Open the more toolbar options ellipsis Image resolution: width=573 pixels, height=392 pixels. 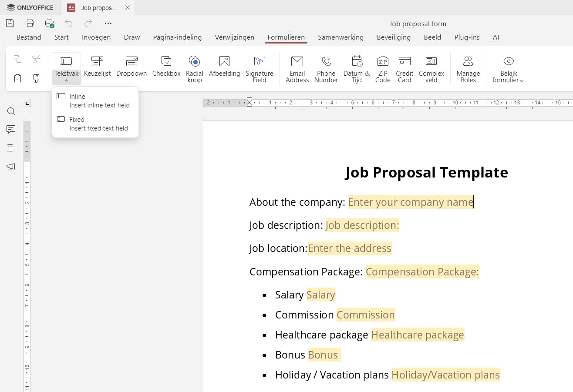click(x=108, y=23)
